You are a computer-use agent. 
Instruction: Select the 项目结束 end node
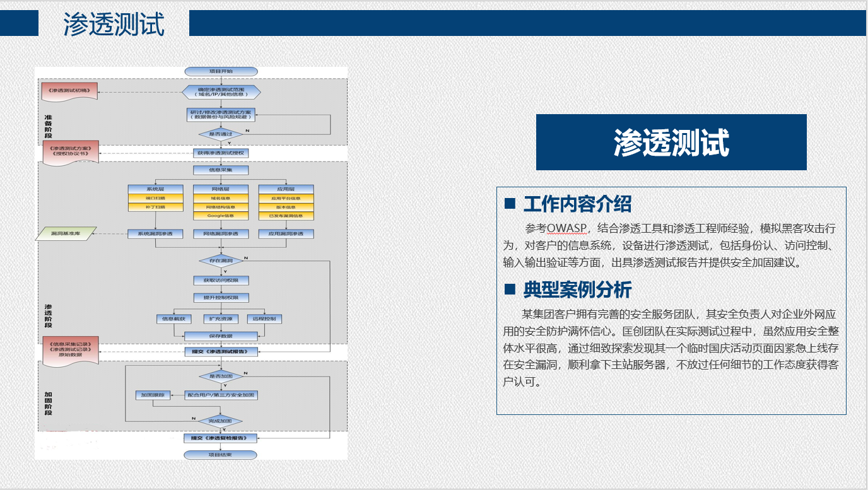coord(220,455)
